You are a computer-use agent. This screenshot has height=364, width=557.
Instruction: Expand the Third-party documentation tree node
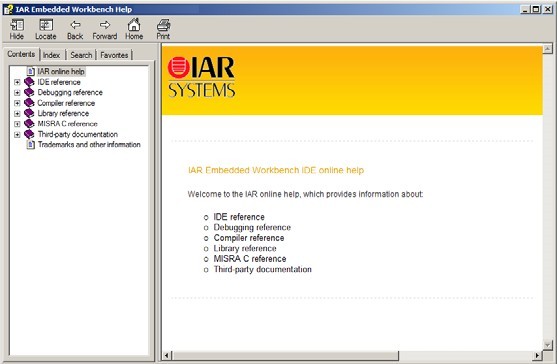[17, 134]
